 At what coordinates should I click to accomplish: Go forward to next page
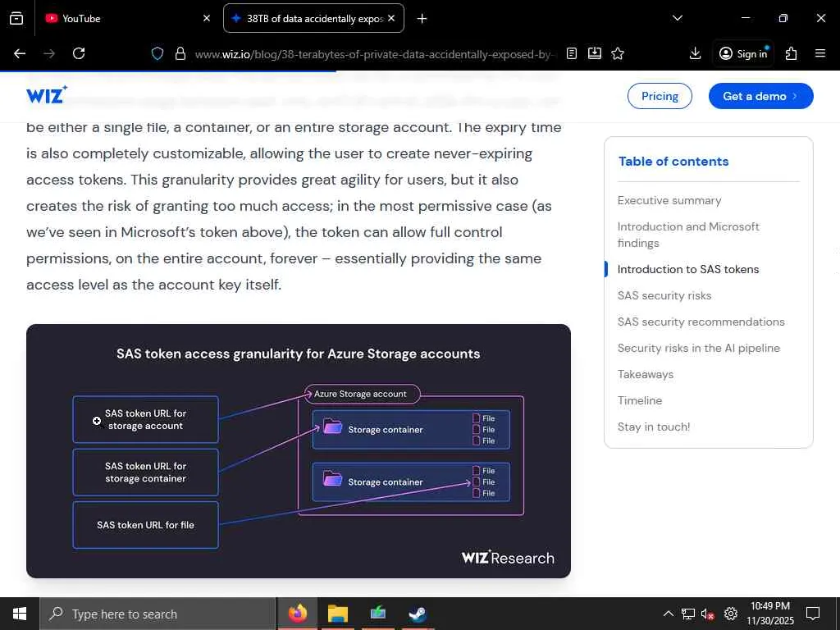(49, 53)
